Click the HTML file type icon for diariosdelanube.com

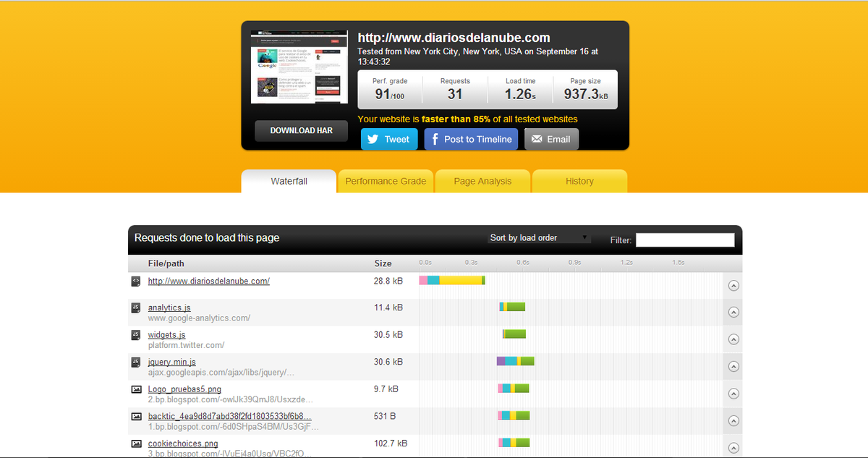pos(135,281)
